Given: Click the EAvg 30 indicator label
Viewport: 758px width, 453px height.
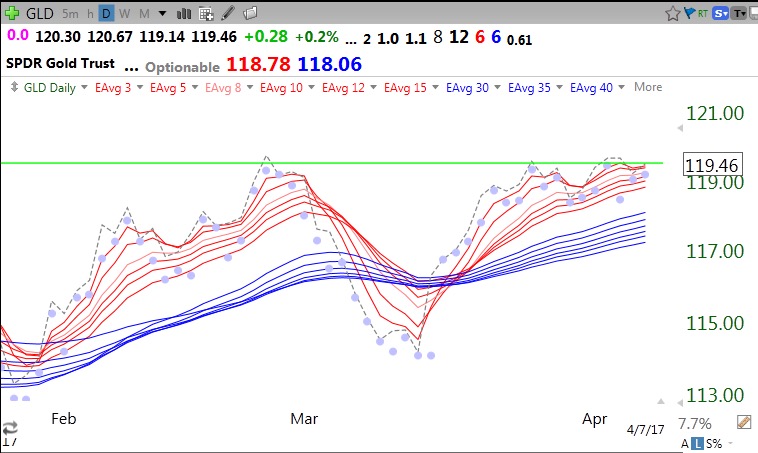Looking at the screenshot, I should click(467, 88).
